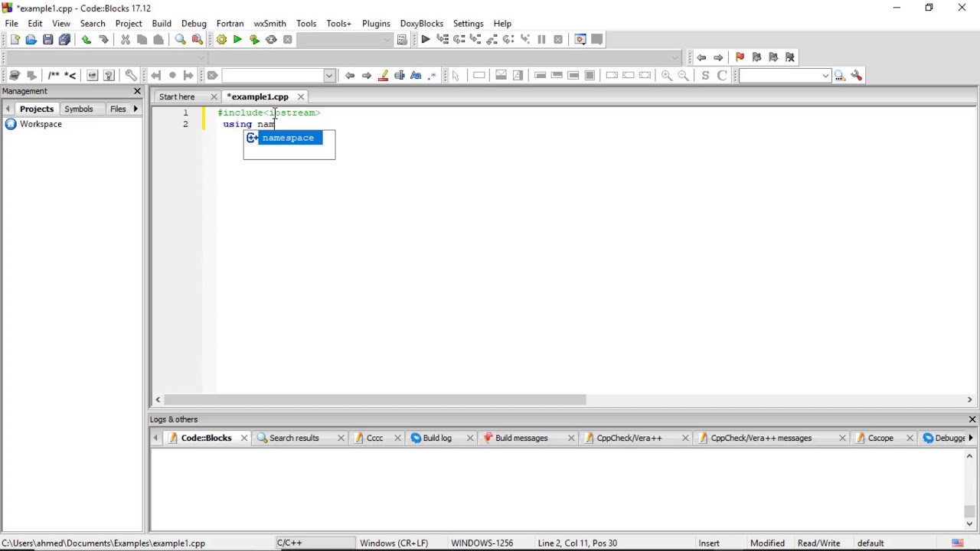Click the language flag in status bar
This screenshot has height=551, width=980.
pyautogui.click(x=958, y=543)
